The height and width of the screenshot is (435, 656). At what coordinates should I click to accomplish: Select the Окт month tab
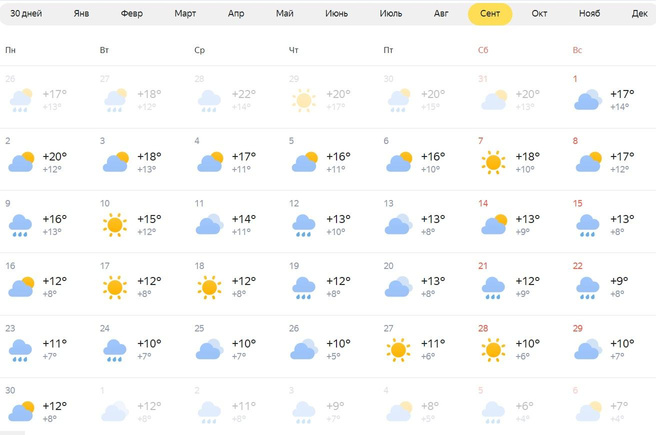[x=539, y=14]
